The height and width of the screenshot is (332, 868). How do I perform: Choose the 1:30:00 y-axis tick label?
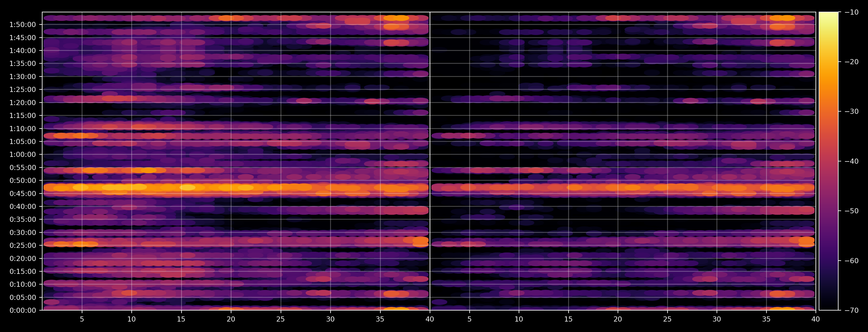[x=23, y=77]
